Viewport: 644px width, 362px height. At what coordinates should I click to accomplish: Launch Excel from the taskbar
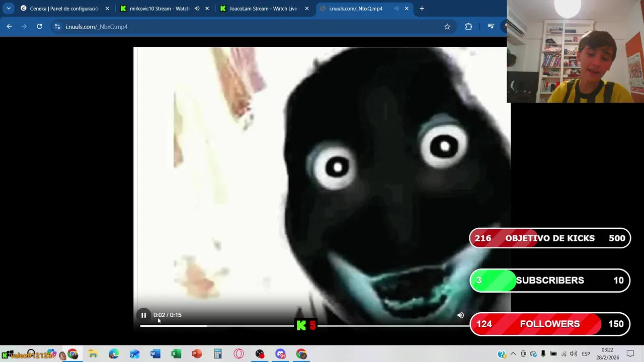coord(176,354)
